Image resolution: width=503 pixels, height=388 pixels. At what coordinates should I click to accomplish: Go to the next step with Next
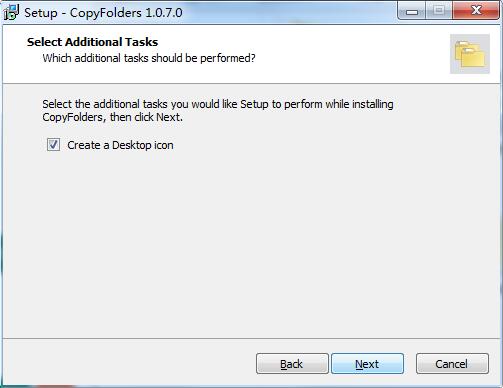367,364
